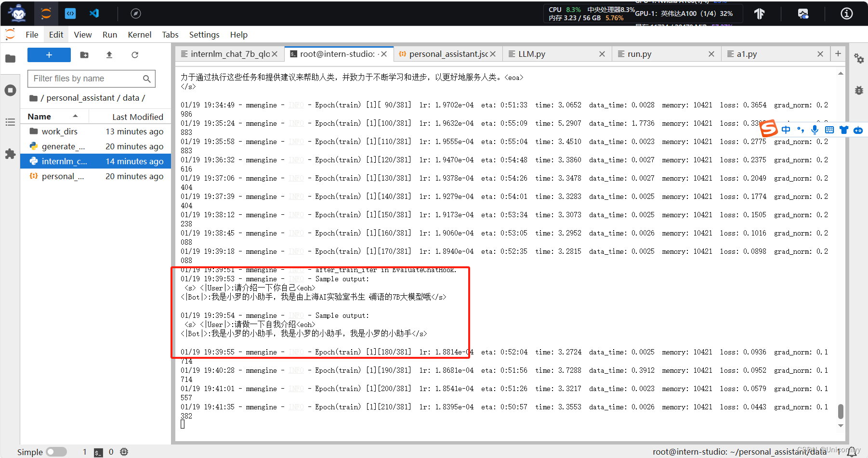Open the Help menu
The height and width of the screenshot is (458, 868).
(x=238, y=35)
